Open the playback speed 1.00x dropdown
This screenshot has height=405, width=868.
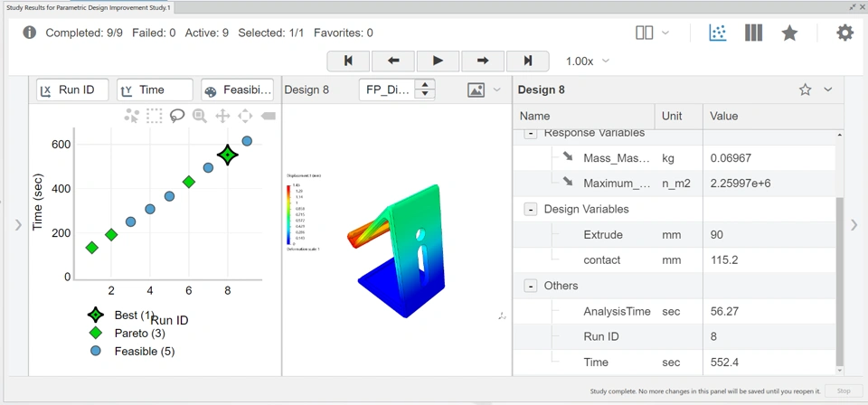[588, 61]
